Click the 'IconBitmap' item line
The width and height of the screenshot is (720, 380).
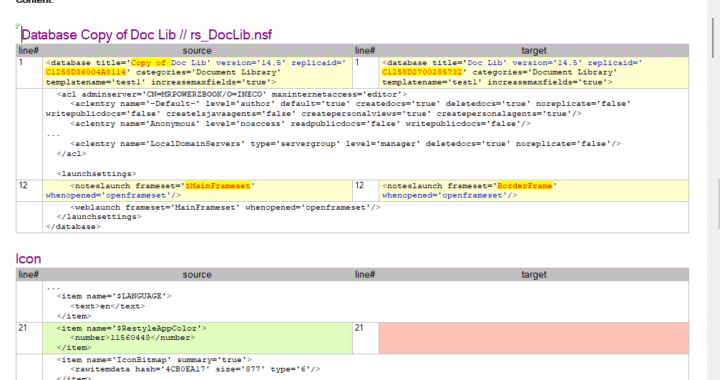point(154,360)
